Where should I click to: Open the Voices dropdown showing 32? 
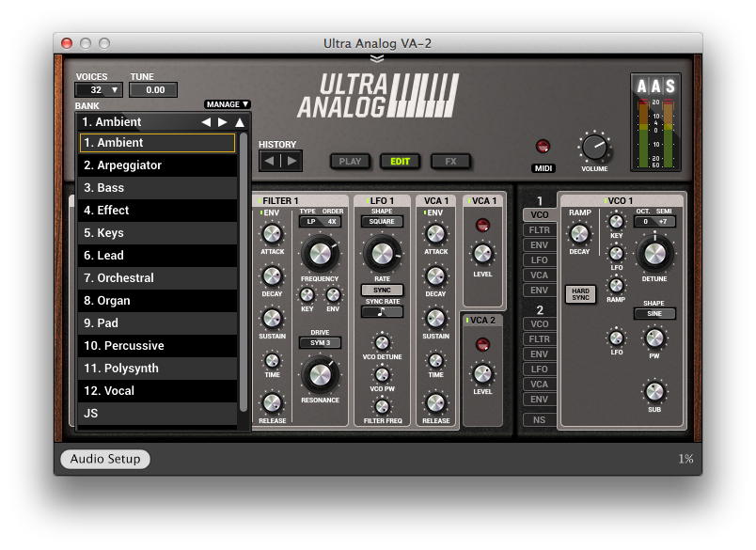pos(99,90)
